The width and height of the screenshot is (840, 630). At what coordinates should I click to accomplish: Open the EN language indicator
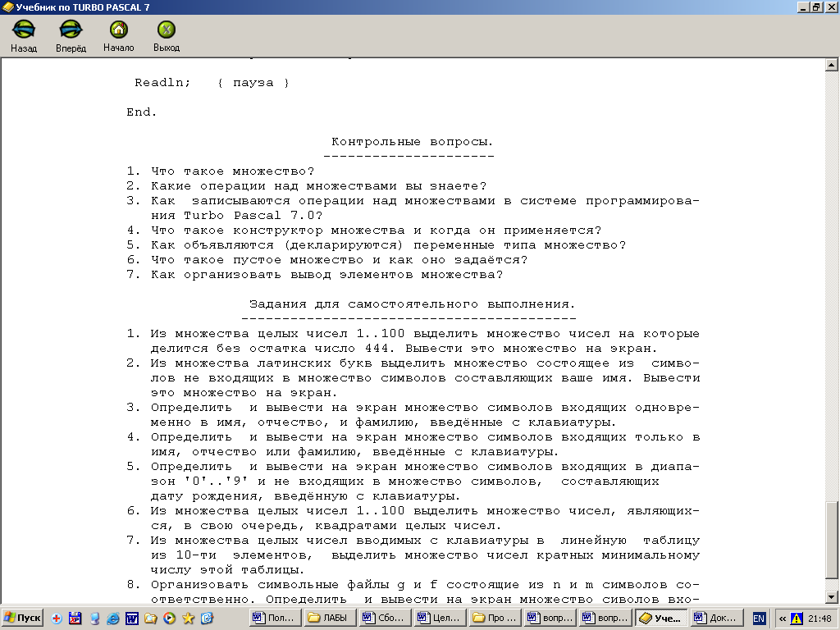(x=759, y=619)
